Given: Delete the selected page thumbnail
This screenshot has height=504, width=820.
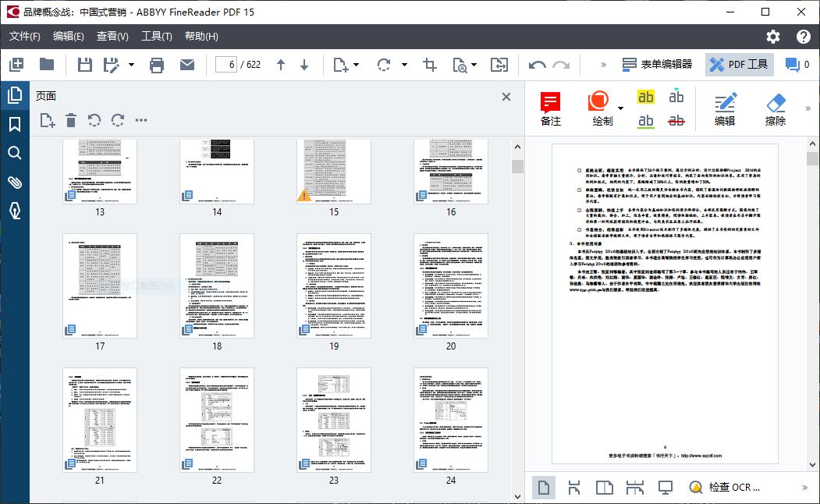Looking at the screenshot, I should [70, 120].
